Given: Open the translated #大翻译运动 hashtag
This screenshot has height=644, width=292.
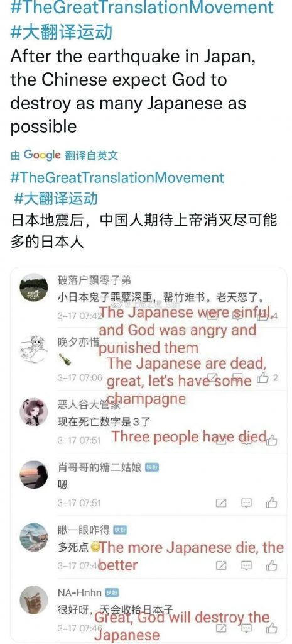Looking at the screenshot, I should pos(56,198).
